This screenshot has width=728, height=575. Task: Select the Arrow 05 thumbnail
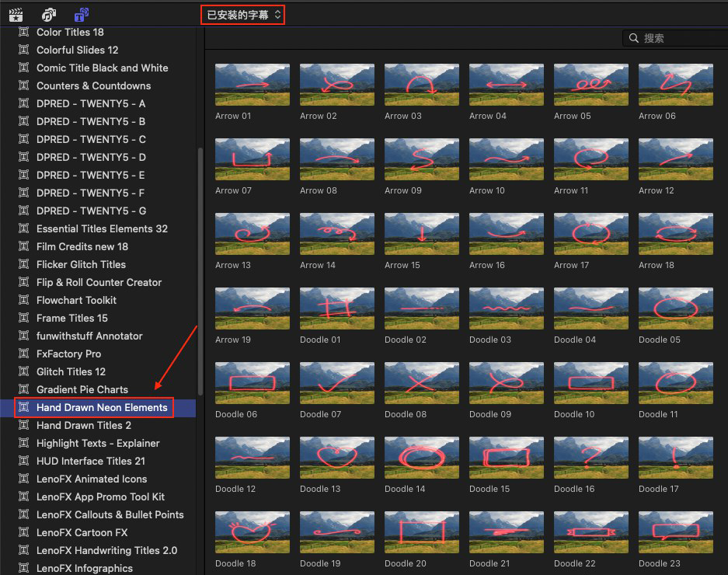click(x=591, y=85)
